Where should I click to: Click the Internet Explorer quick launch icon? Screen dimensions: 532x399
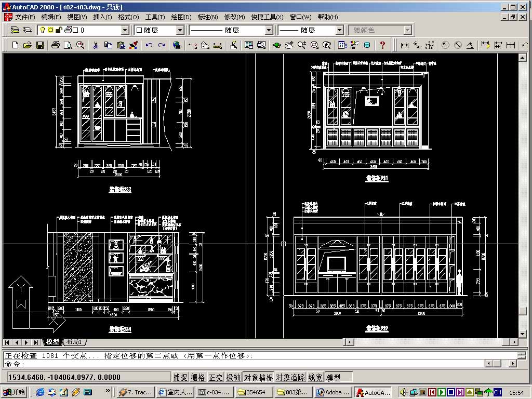tap(40, 392)
